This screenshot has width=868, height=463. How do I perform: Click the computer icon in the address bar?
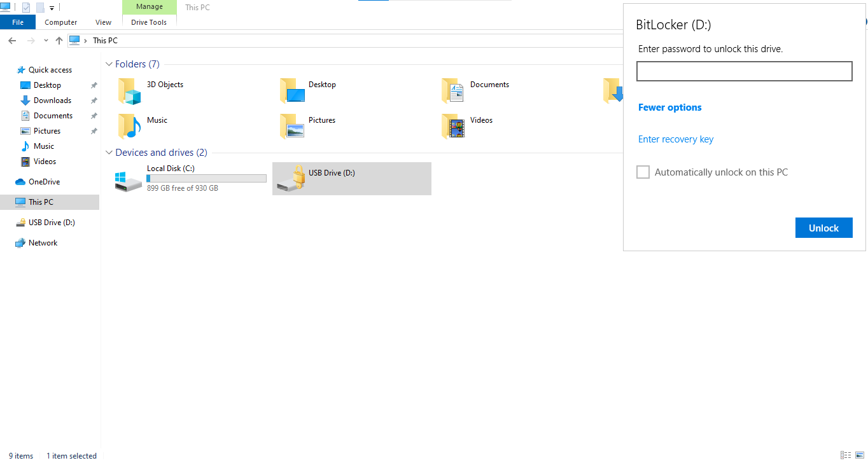(75, 40)
